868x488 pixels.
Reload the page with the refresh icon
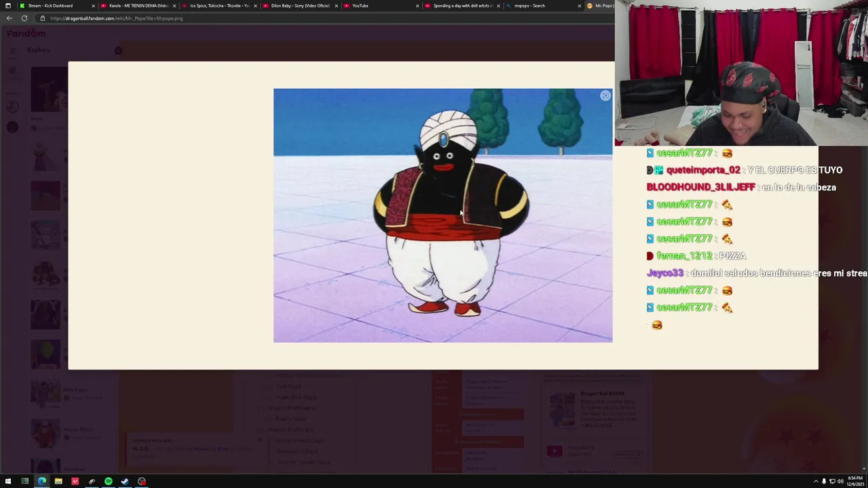coord(24,18)
